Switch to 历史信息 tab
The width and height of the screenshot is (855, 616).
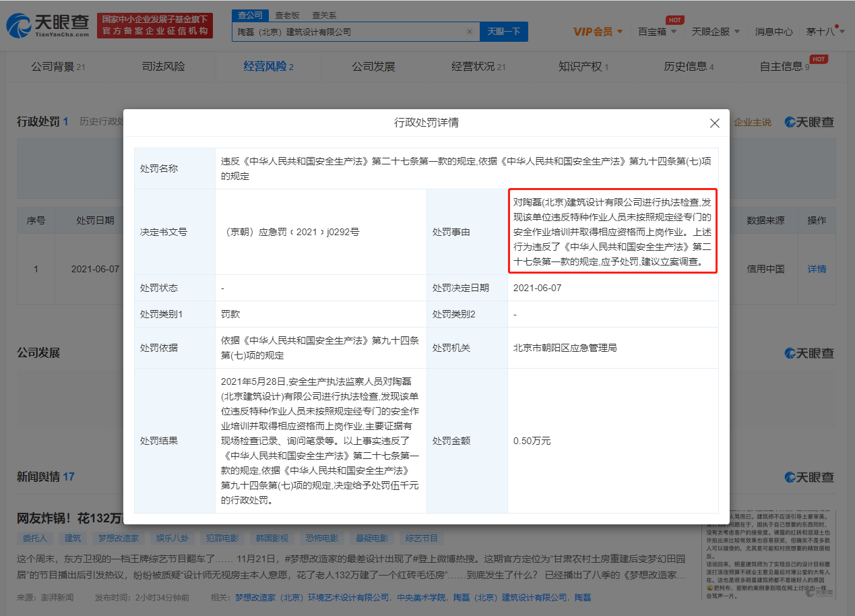click(689, 67)
